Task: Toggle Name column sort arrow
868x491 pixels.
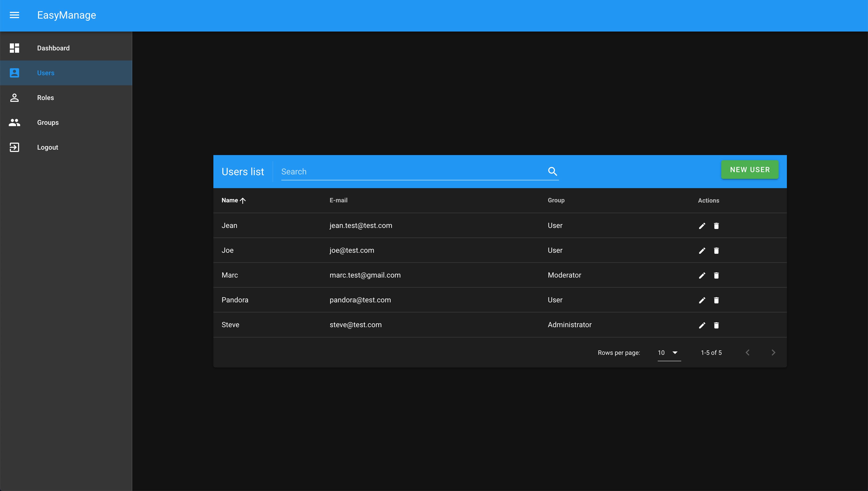Action: pyautogui.click(x=243, y=201)
